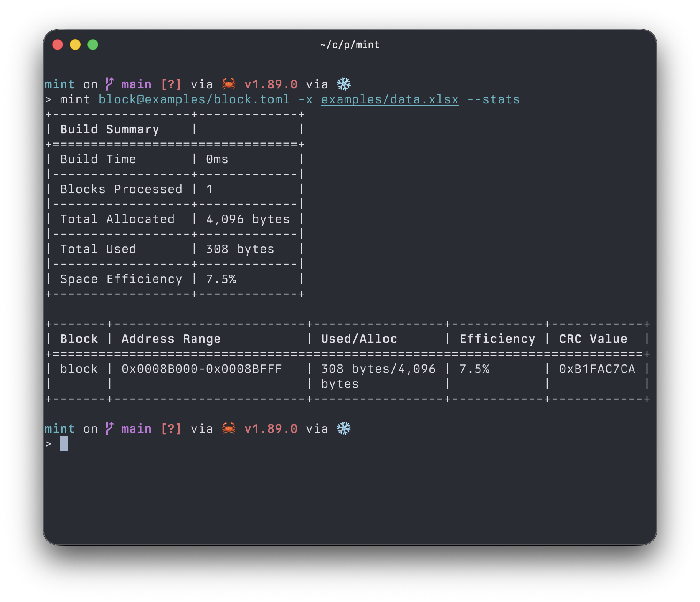
Task: Click the crab emoji in the first prompt
Action: click(x=229, y=84)
